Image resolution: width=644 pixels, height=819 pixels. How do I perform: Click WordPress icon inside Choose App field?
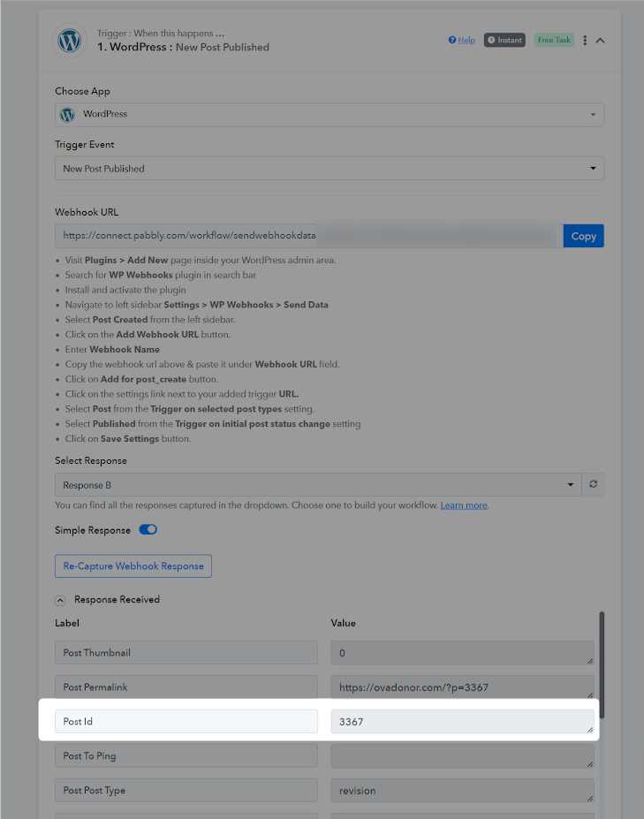[x=67, y=114]
